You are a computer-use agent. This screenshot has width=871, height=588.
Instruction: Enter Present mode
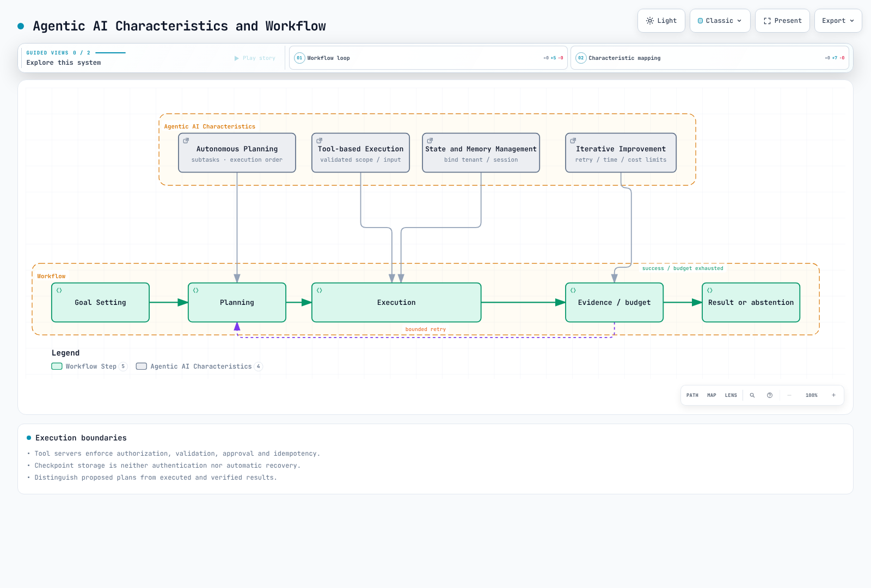tap(782, 21)
